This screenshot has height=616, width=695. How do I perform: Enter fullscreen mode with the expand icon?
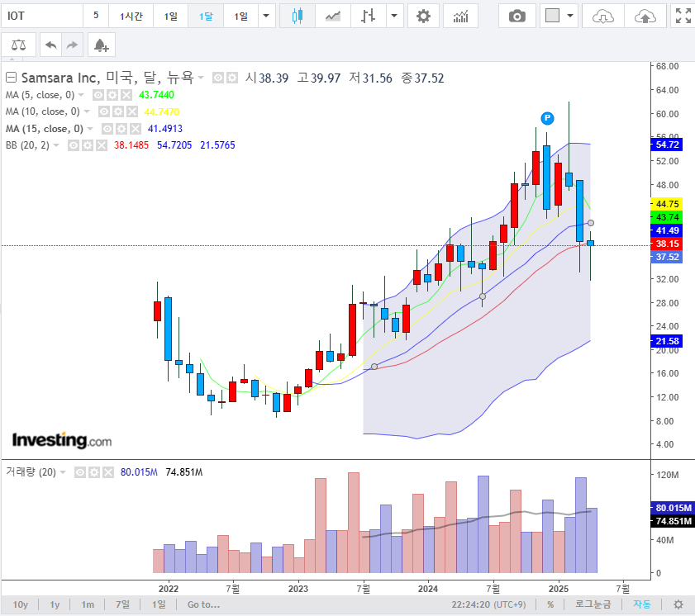(683, 16)
